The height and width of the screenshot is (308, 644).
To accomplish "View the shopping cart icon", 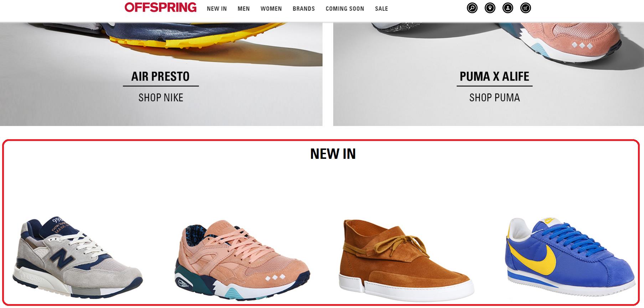I will tap(525, 8).
